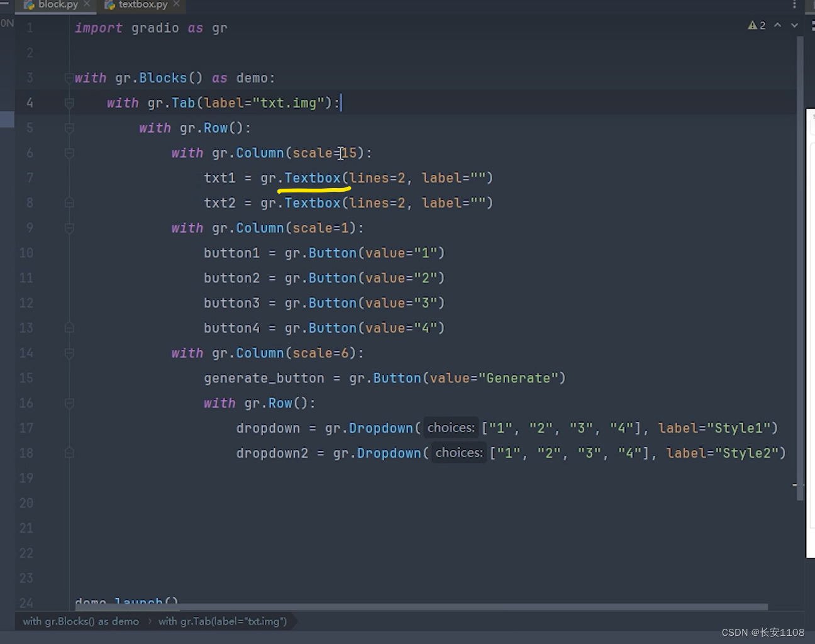Jump to previous highlighted problem with up arrow
Viewport: 815px width, 644px height.
coord(778,25)
